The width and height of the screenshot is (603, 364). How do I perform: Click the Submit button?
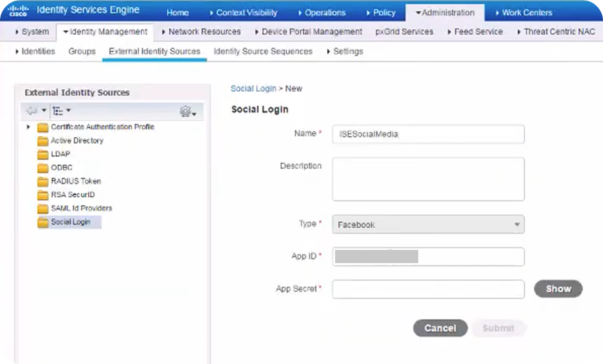point(498,328)
